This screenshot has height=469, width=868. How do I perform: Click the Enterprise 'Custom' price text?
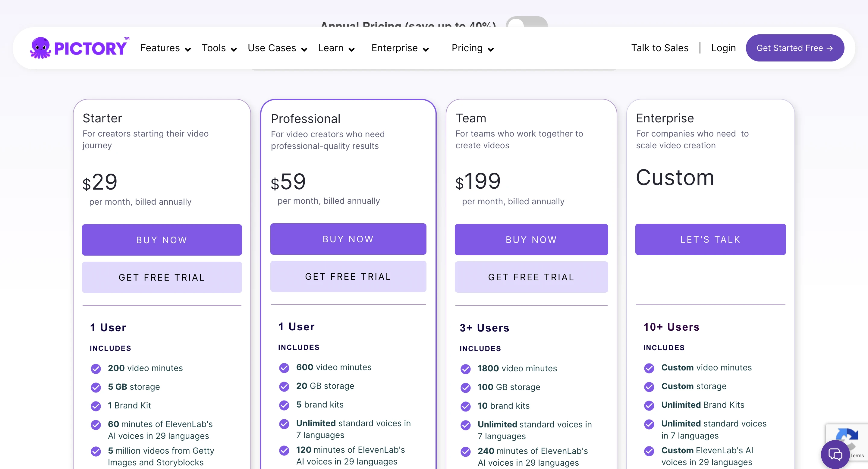(x=675, y=178)
